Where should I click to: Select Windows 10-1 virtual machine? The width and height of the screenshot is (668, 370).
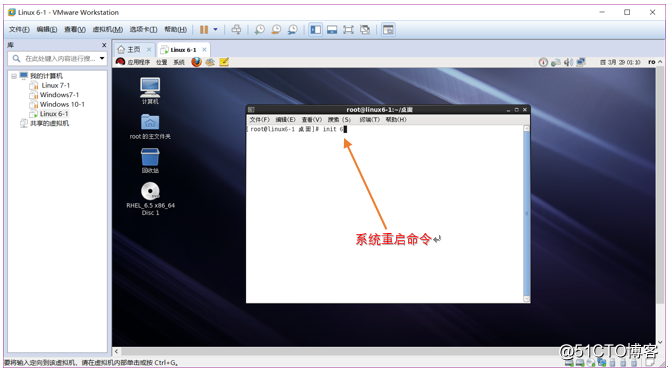62,104
